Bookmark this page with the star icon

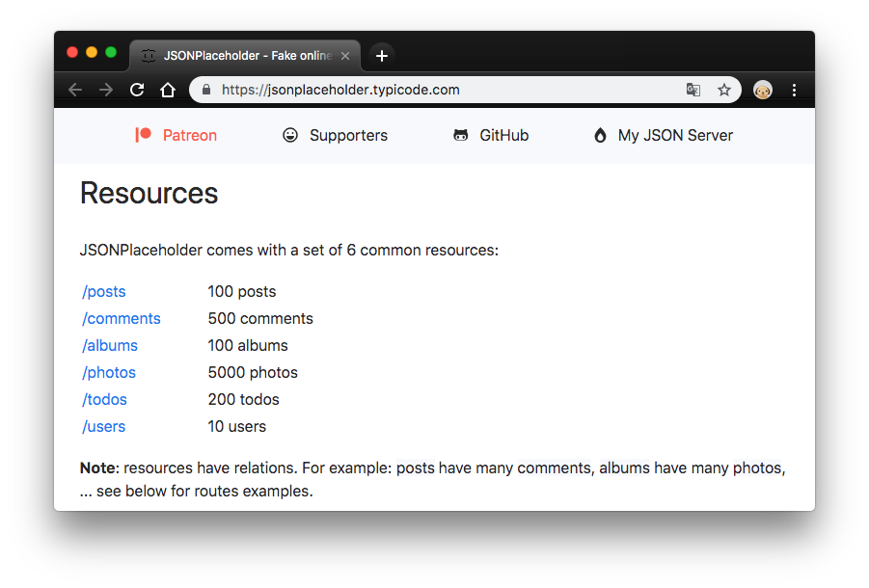pyautogui.click(x=723, y=90)
